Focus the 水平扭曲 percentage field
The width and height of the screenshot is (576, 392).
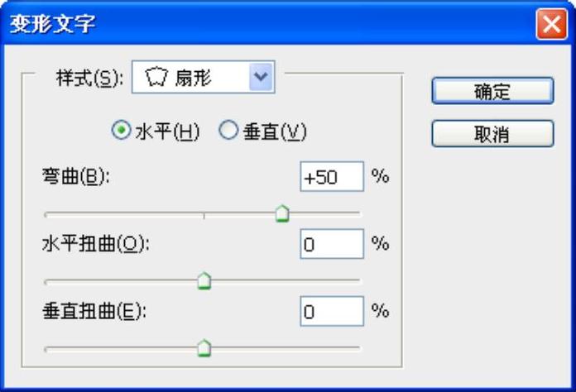pos(331,244)
